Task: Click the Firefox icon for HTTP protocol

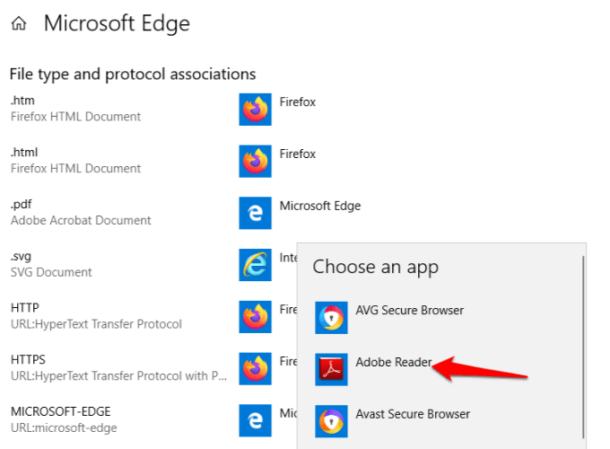Action: 255,316
